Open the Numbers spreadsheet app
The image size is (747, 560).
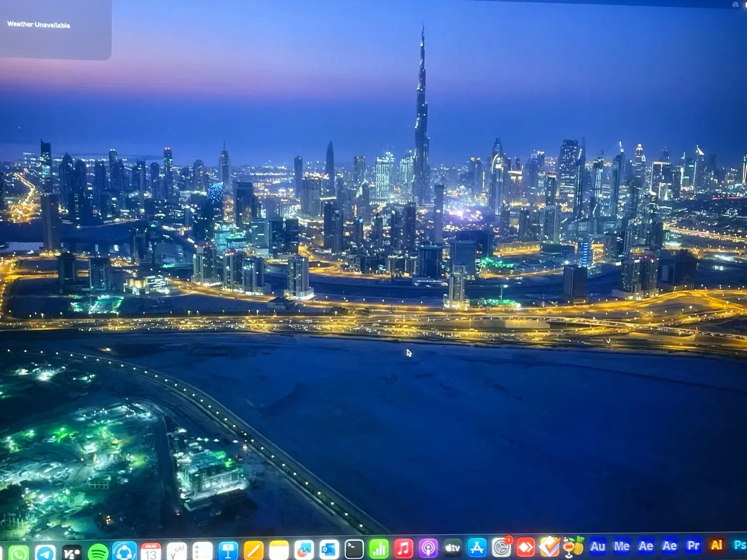[x=379, y=549]
